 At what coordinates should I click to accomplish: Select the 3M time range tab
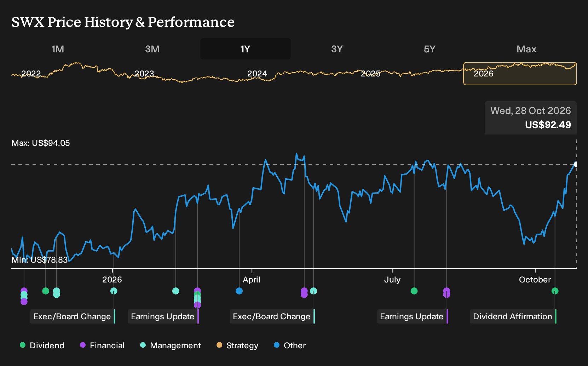[x=152, y=49]
